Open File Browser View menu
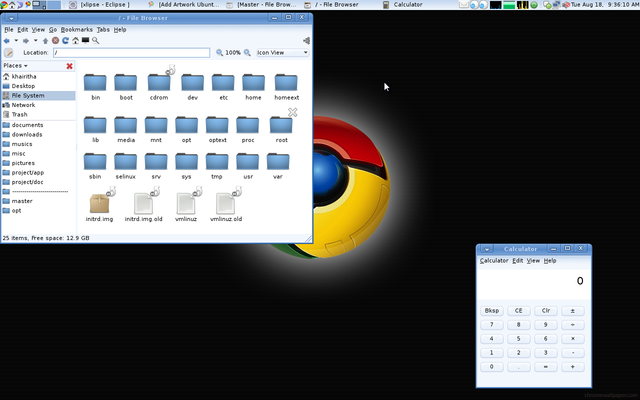640x400 pixels. (x=38, y=30)
